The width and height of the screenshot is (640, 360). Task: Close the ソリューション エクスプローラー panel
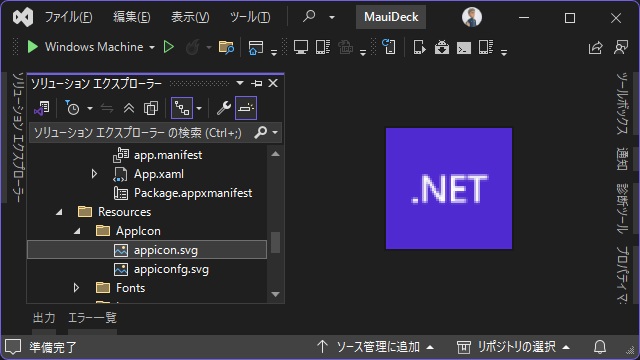tap(273, 83)
